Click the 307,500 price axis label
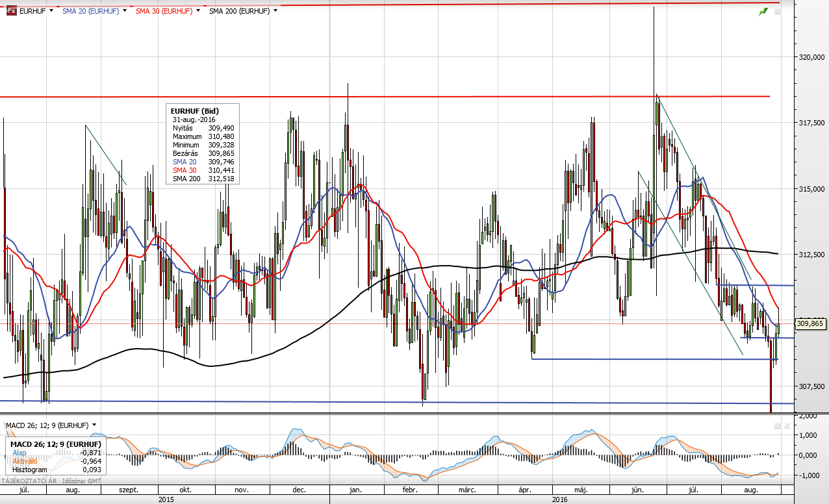This screenshot has width=829, height=504. (812, 386)
